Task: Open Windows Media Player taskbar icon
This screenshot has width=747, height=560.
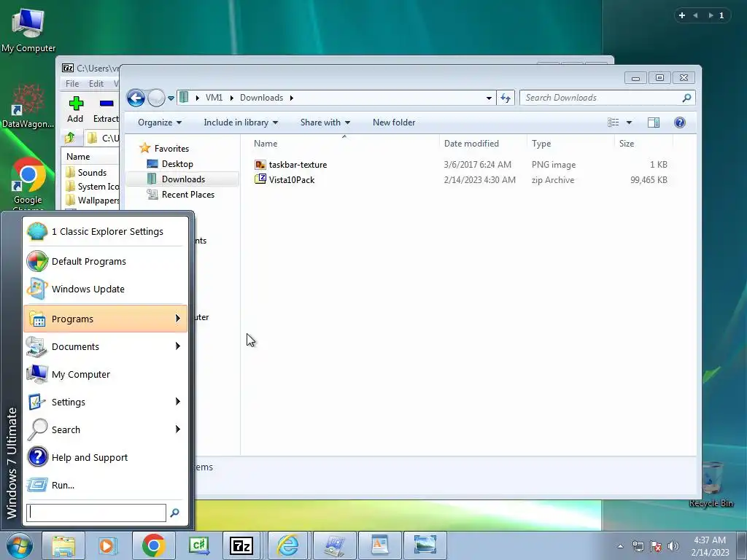Action: 108,545
